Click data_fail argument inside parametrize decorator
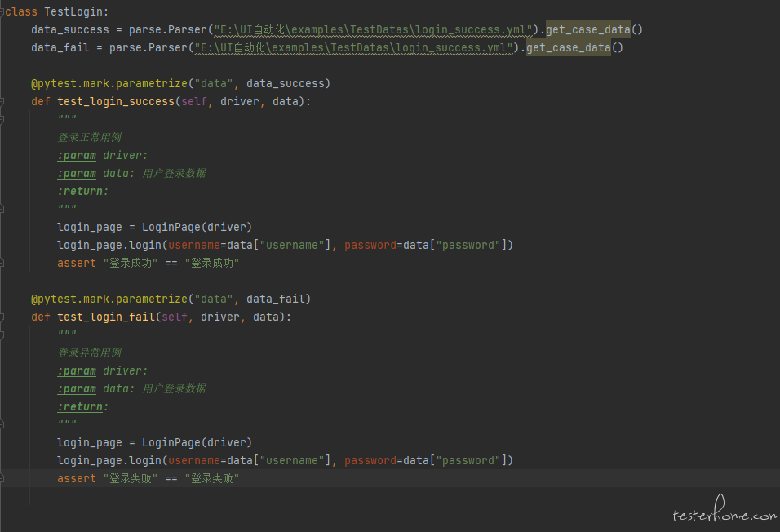 tap(276, 299)
